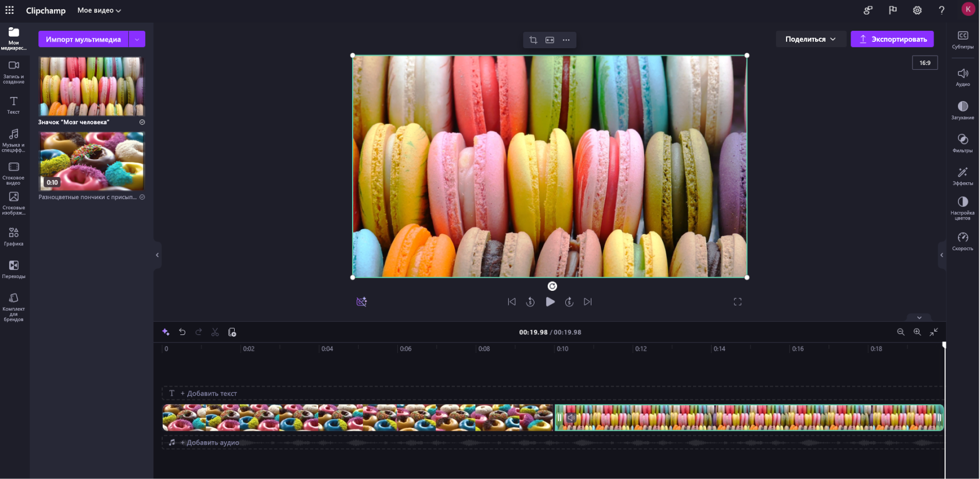The width and height of the screenshot is (980, 479).
Task: Open the user account avatar 'K'
Action: (968, 9)
